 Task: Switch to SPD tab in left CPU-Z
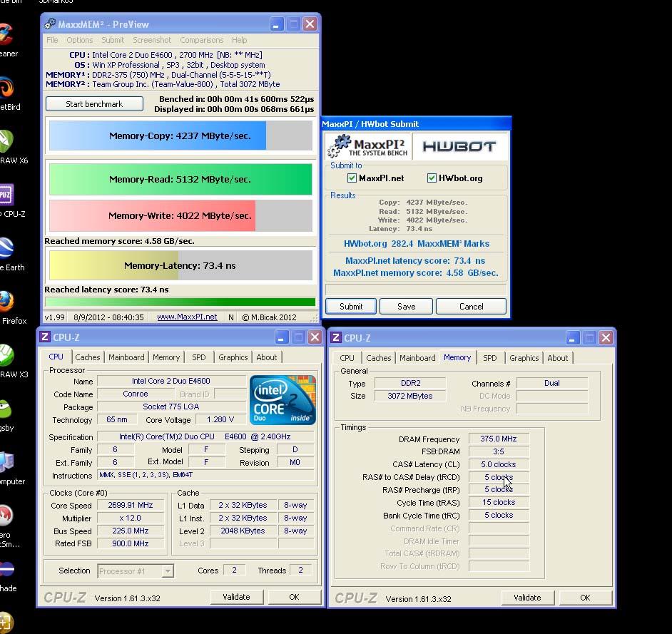click(199, 357)
